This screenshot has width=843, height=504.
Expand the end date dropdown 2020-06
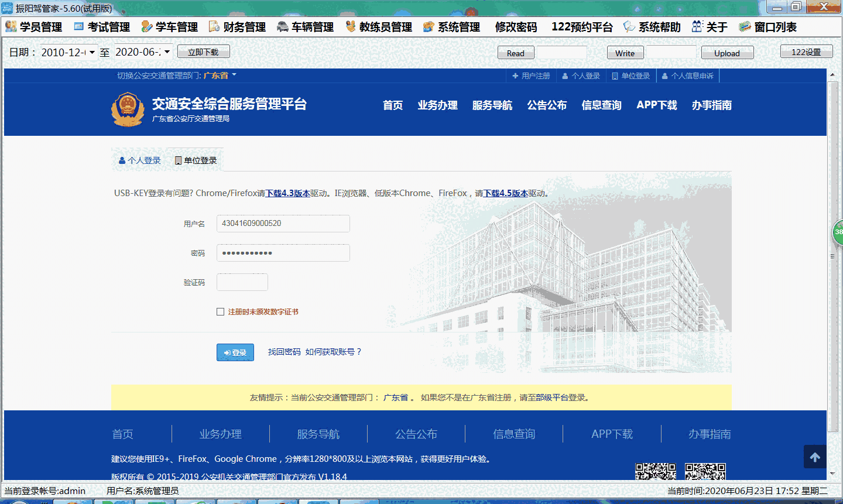click(167, 52)
